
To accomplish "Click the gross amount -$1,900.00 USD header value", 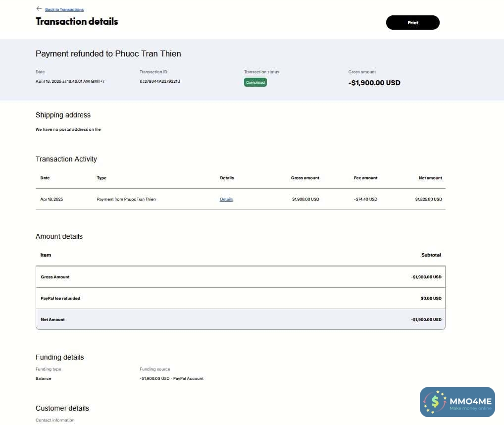I will click(374, 83).
